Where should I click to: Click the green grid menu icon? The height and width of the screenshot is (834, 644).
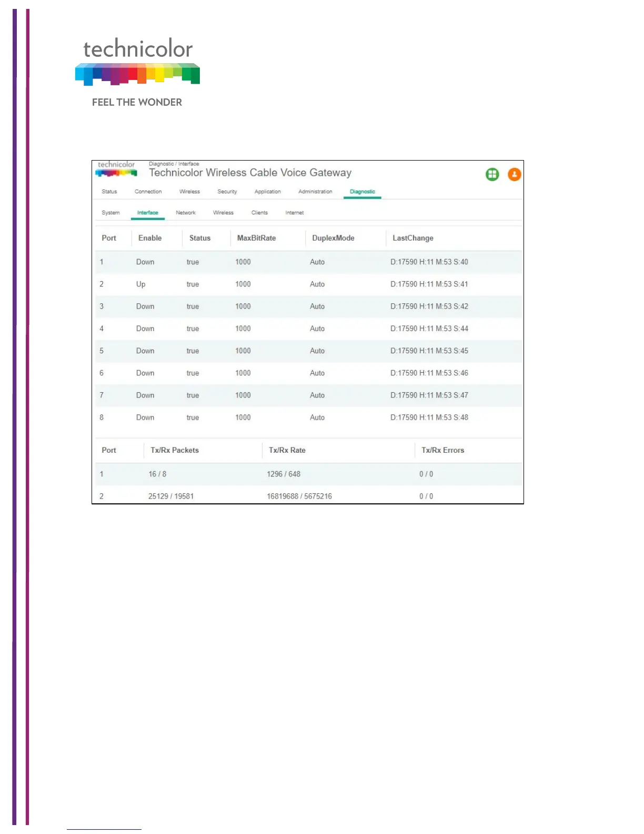click(492, 174)
